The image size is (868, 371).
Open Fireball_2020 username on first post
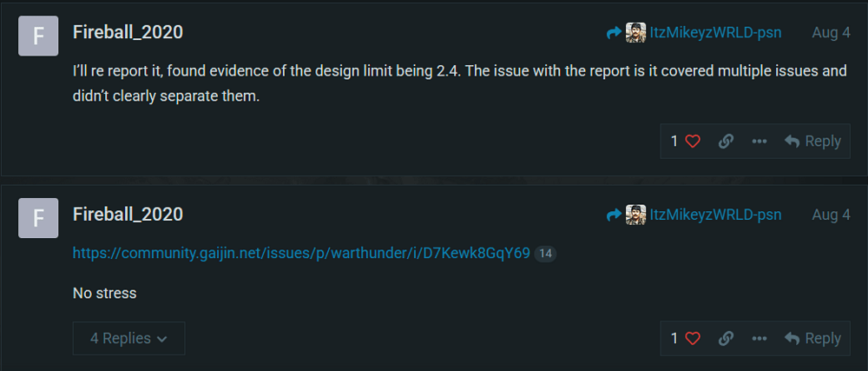coord(128,32)
